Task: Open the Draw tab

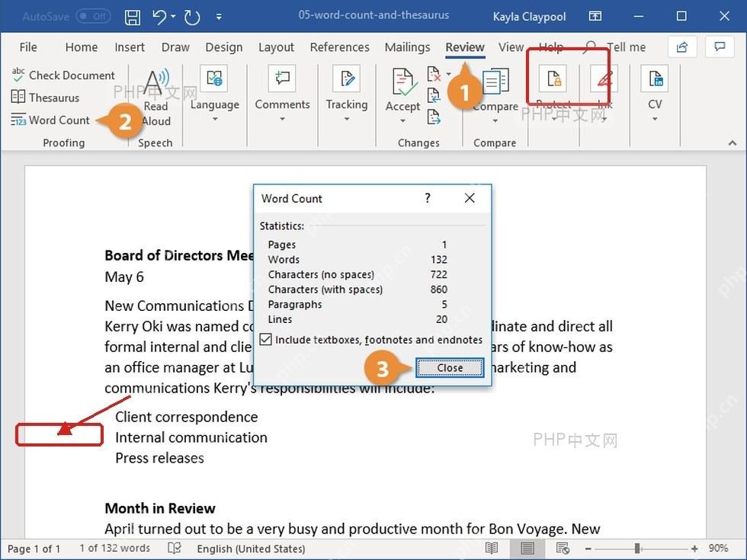Action: (x=175, y=47)
